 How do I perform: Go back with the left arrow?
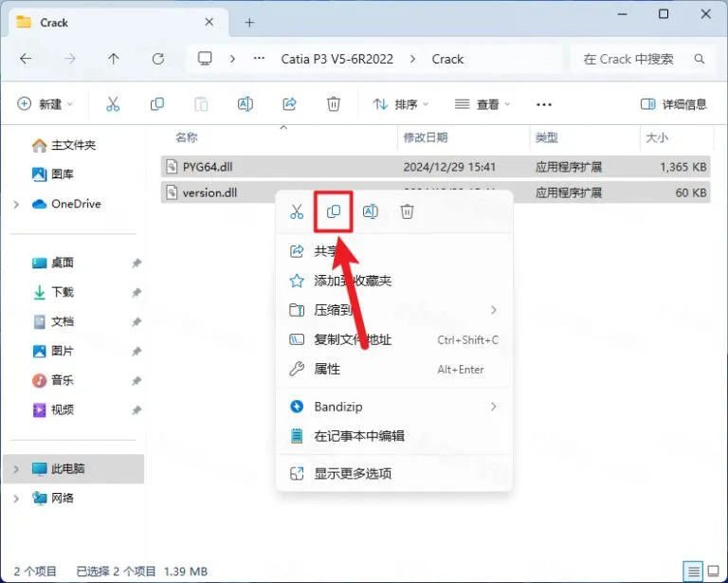(26, 59)
